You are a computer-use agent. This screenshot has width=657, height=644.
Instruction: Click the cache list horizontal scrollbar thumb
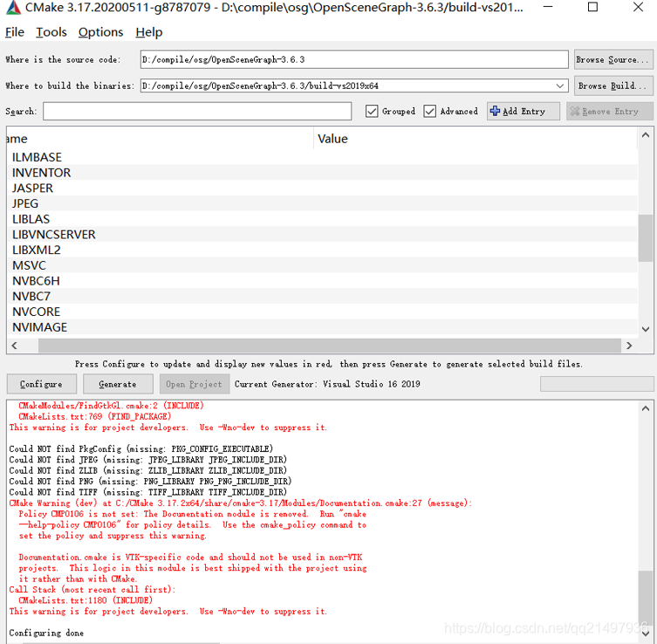point(329,346)
